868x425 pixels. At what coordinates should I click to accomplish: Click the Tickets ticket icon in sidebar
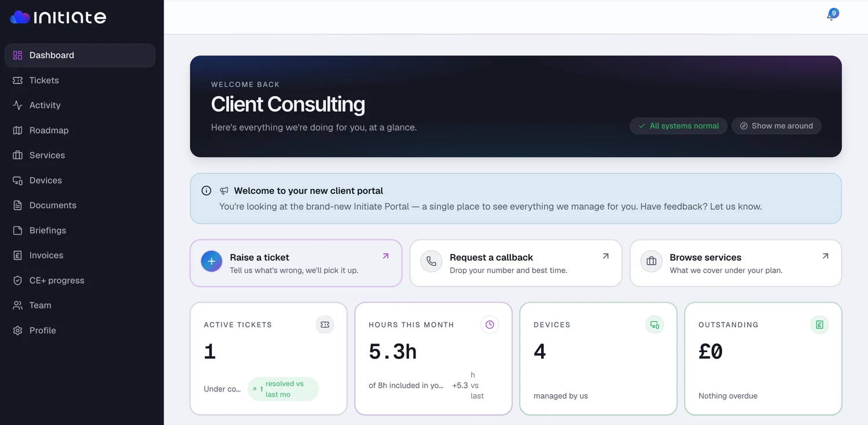click(x=17, y=80)
